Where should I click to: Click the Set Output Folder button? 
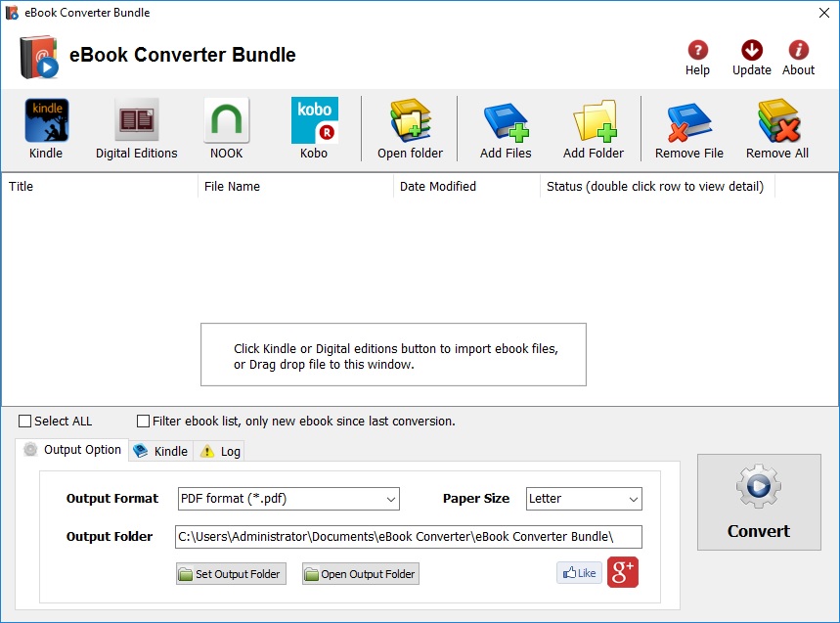point(231,574)
